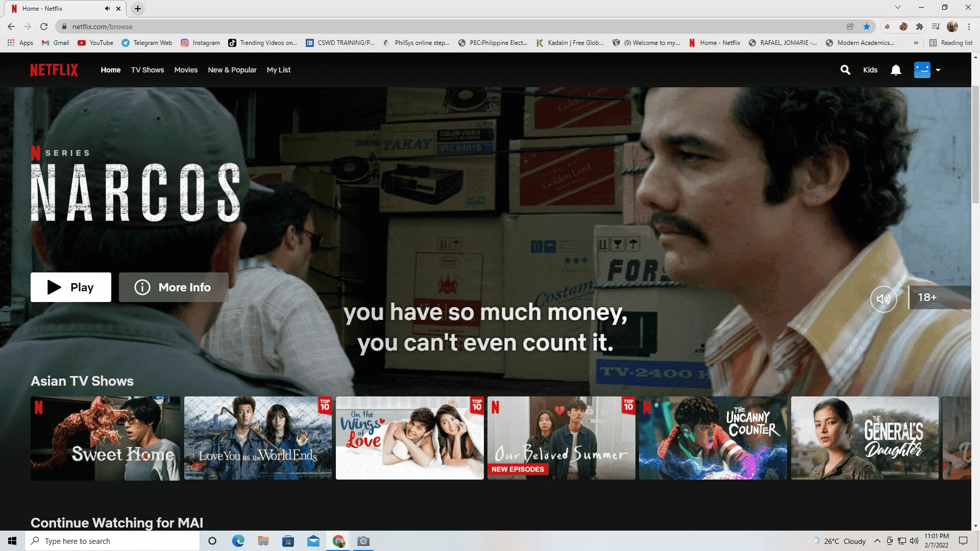The width and height of the screenshot is (980, 551).
Task: Open More Info for Narcos
Action: [x=174, y=287]
